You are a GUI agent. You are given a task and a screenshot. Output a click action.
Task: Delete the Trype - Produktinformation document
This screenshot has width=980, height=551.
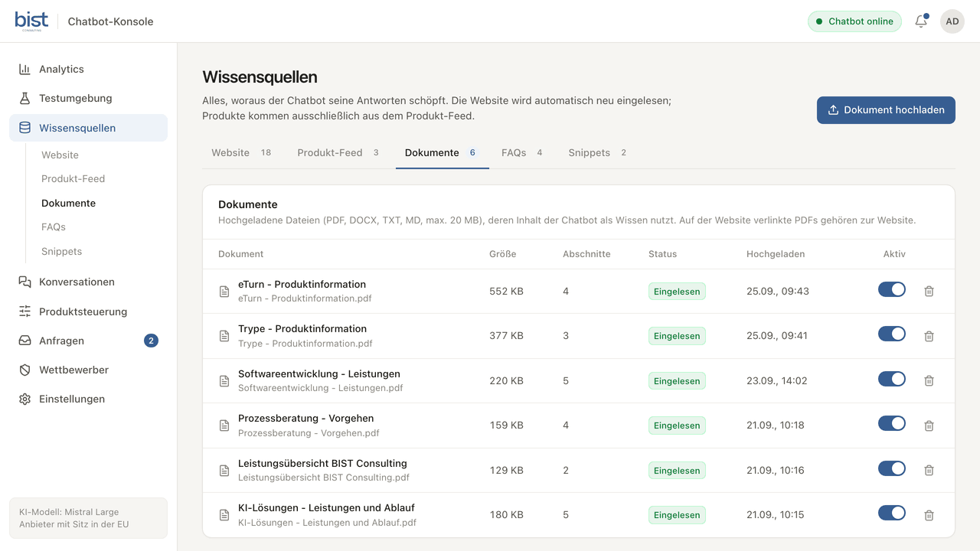(x=929, y=336)
